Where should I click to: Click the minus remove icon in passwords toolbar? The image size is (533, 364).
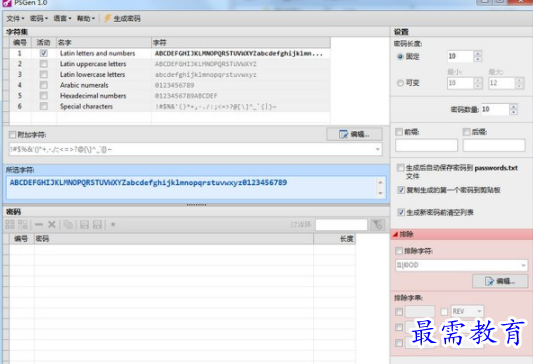click(x=39, y=224)
